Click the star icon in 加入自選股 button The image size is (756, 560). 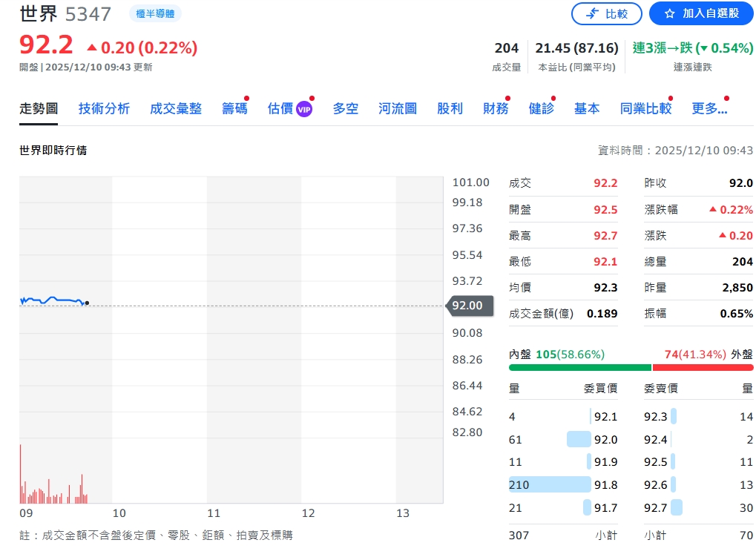669,13
